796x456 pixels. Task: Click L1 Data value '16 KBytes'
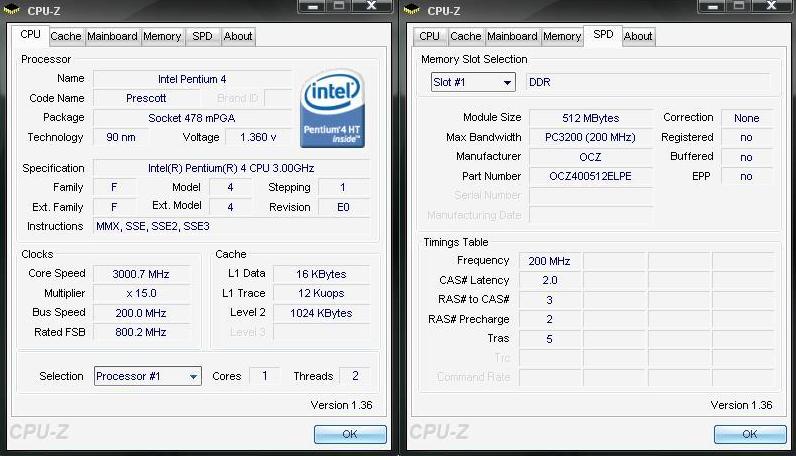pyautogui.click(x=321, y=274)
